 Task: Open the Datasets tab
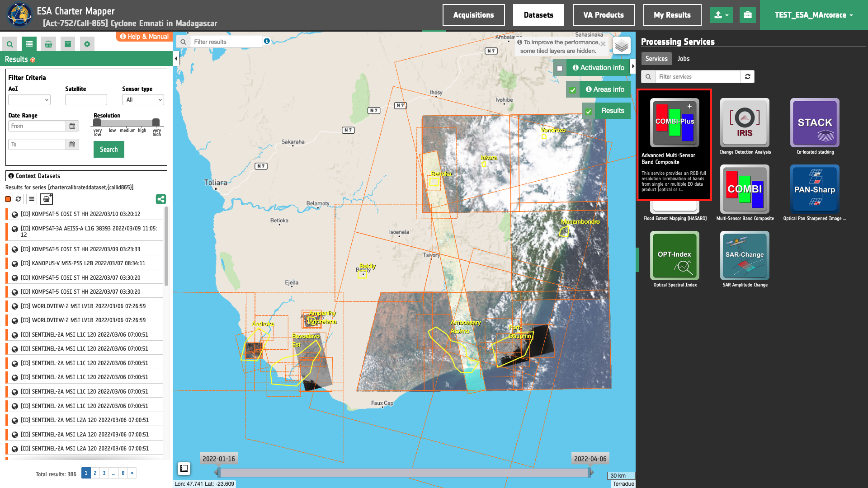538,15
